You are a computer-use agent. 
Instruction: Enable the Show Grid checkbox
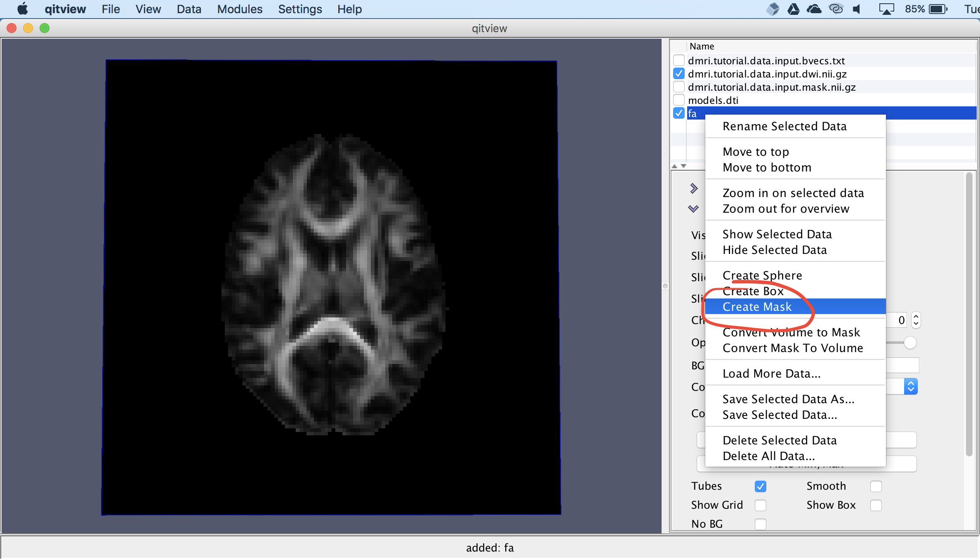(761, 505)
